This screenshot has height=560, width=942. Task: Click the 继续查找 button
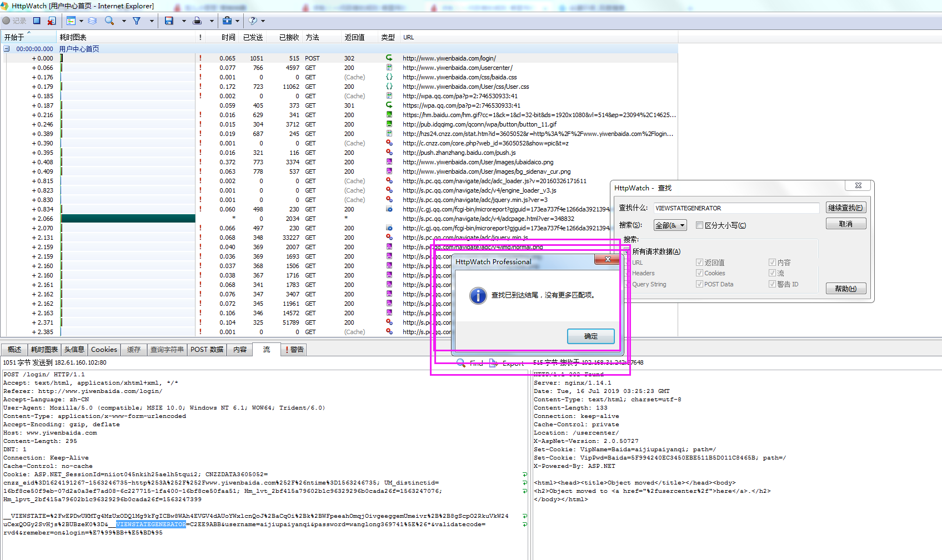point(845,208)
